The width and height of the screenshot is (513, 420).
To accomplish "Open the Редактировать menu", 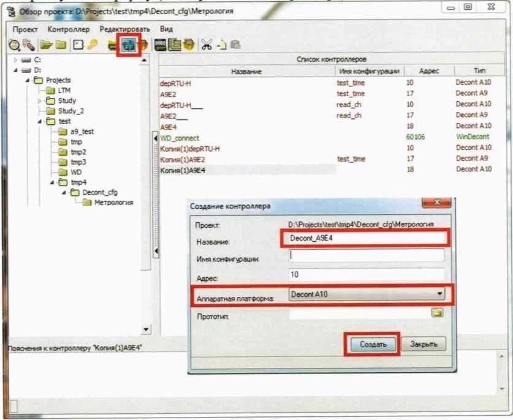I will (x=124, y=29).
